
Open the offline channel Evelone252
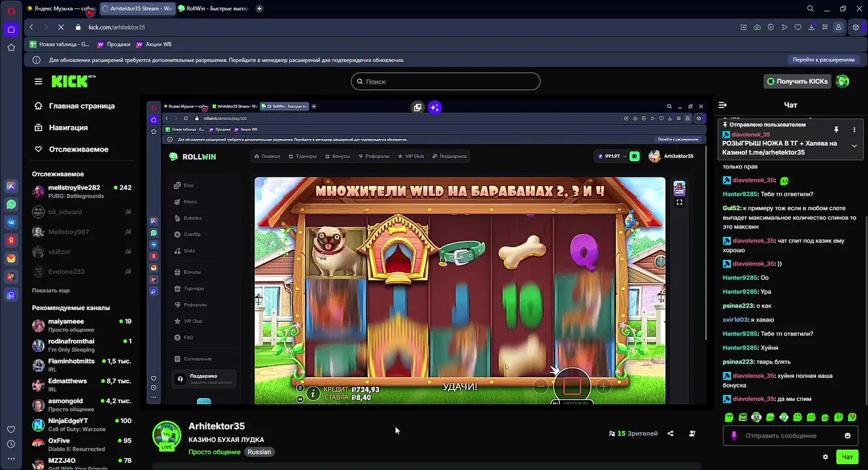[82, 272]
